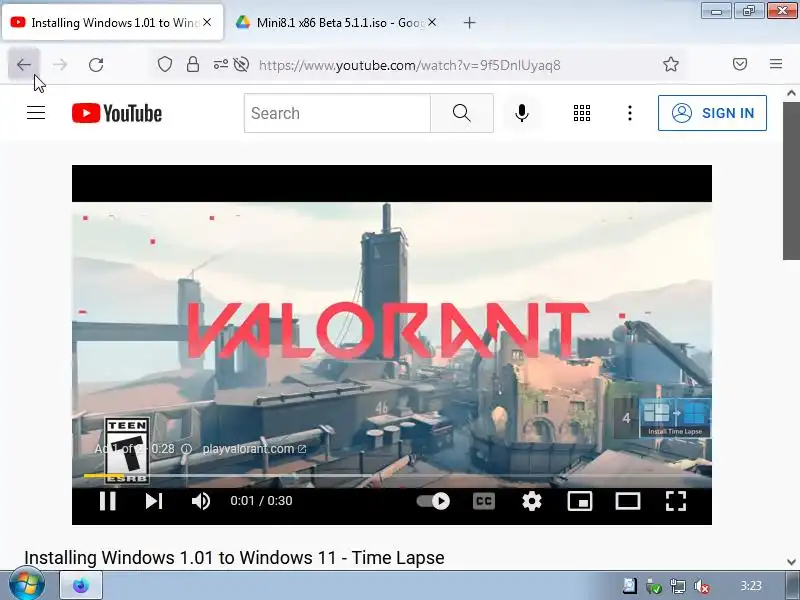Go to the YouTube home logo
The width and height of the screenshot is (800, 600).
tap(117, 113)
